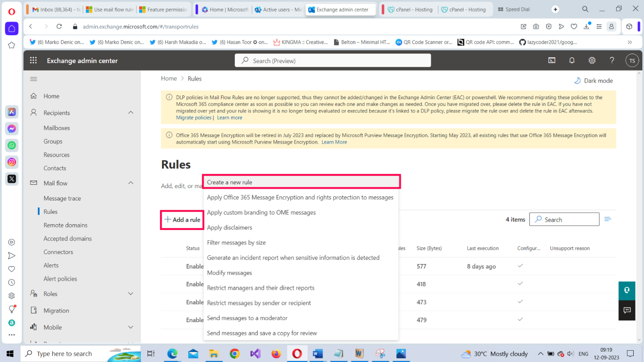The height and width of the screenshot is (362, 644).
Task: Open Message trace in the sidebar
Action: (x=62, y=199)
